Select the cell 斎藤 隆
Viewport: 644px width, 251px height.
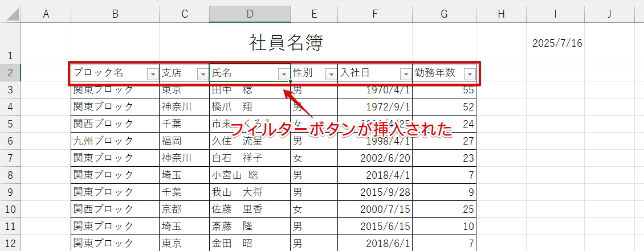pyautogui.click(x=250, y=227)
